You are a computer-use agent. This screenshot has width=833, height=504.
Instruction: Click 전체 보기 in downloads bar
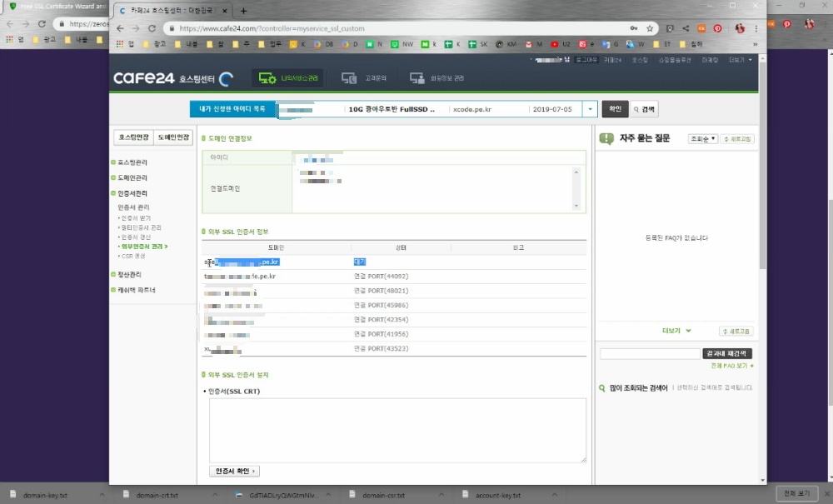[x=796, y=494]
